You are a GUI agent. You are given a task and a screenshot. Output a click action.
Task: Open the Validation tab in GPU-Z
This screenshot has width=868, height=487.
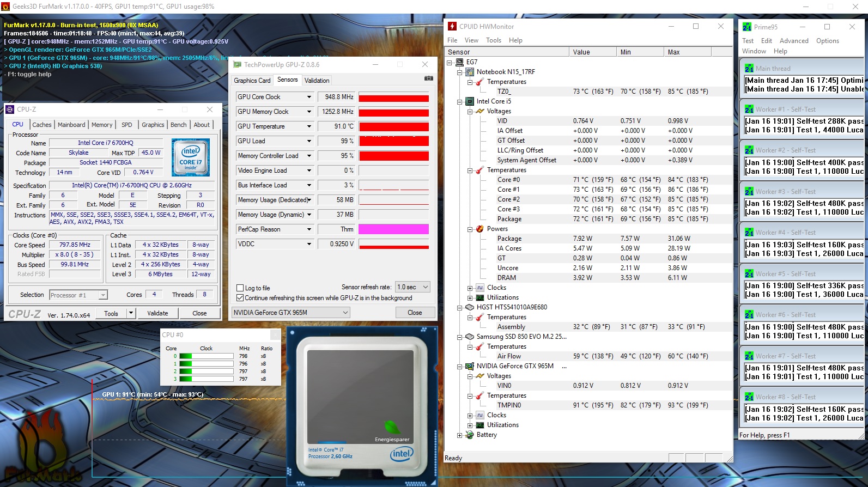tap(317, 81)
